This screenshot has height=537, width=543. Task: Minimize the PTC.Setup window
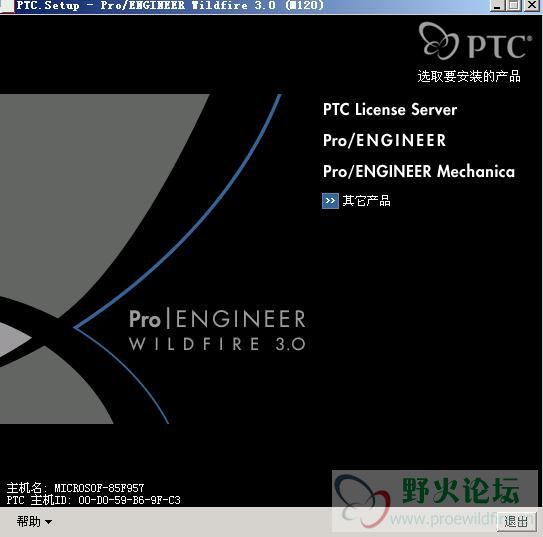click(x=497, y=6)
